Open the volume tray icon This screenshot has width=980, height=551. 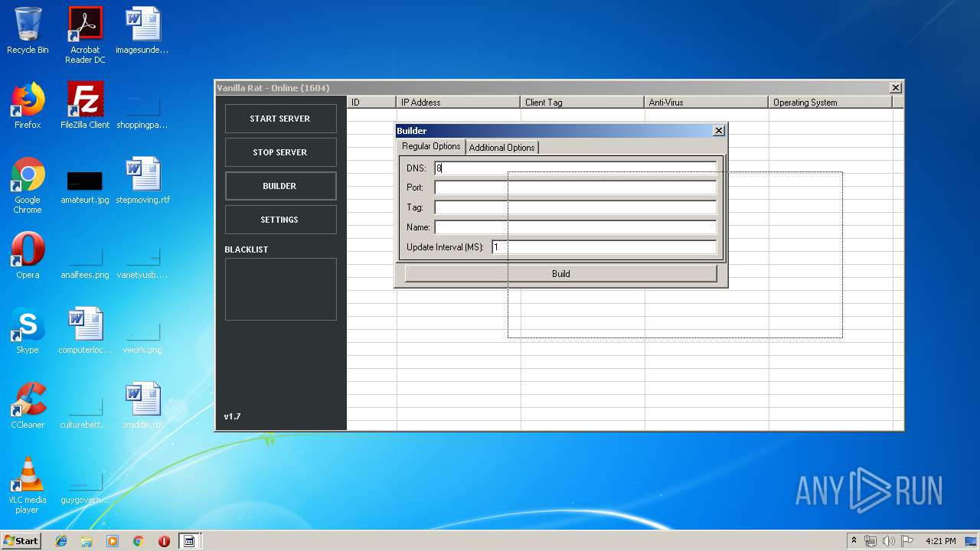(x=889, y=541)
